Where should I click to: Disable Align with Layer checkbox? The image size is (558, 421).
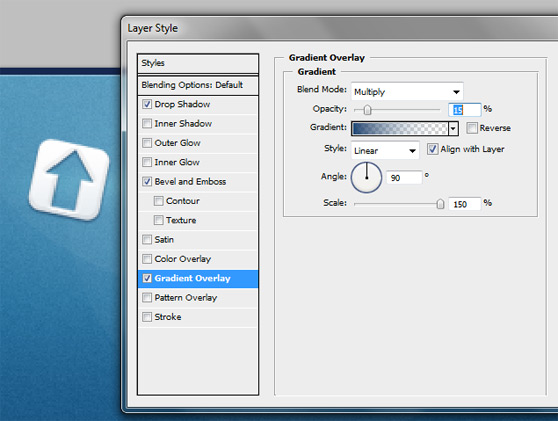[432, 149]
